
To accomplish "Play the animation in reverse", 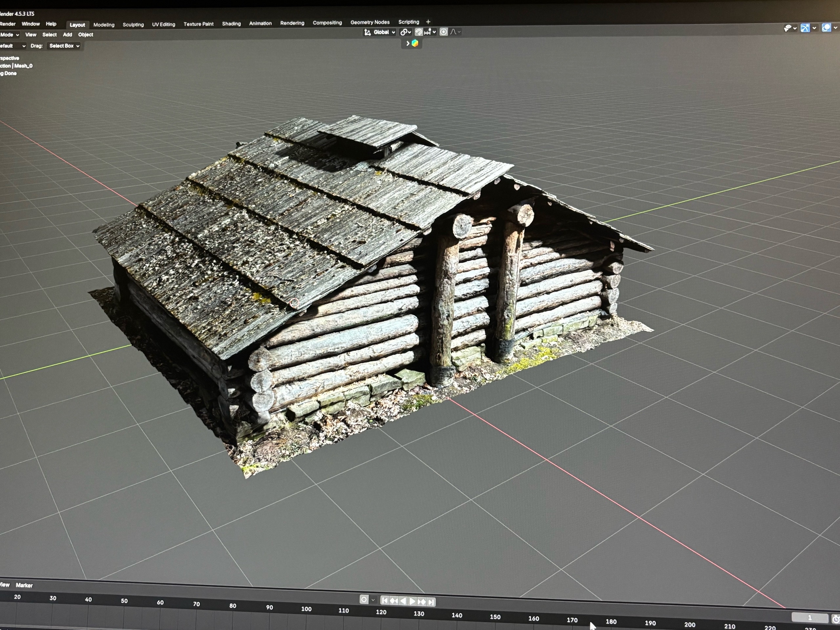I will coord(403,601).
